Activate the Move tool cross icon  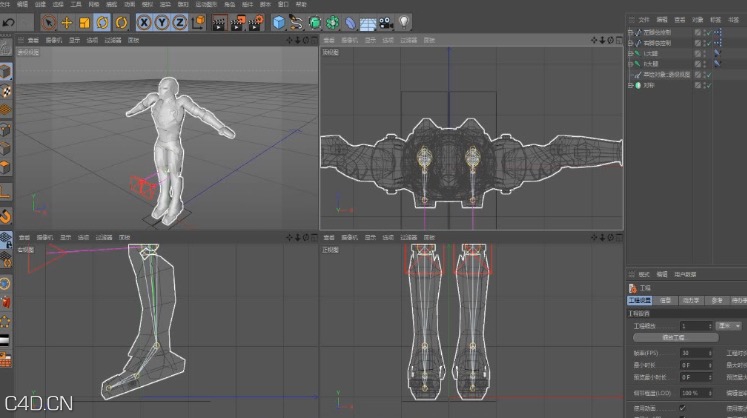tap(66, 22)
